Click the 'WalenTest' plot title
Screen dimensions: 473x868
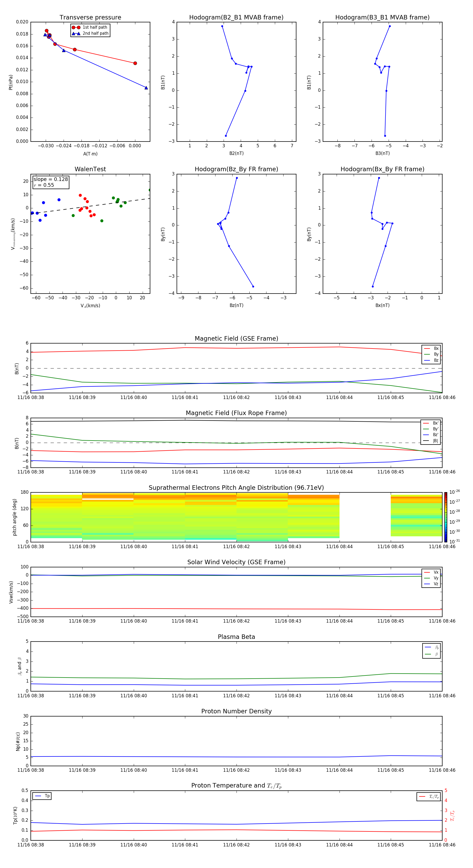(90, 169)
